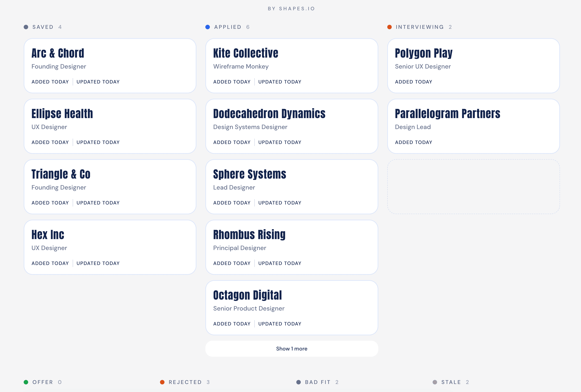Click the Design Systems Designer role text

click(250, 127)
